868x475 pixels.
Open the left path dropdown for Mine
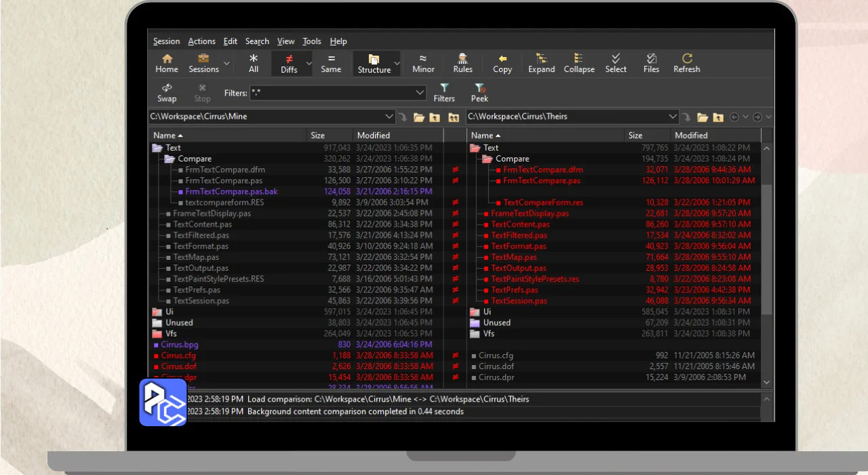point(389,117)
